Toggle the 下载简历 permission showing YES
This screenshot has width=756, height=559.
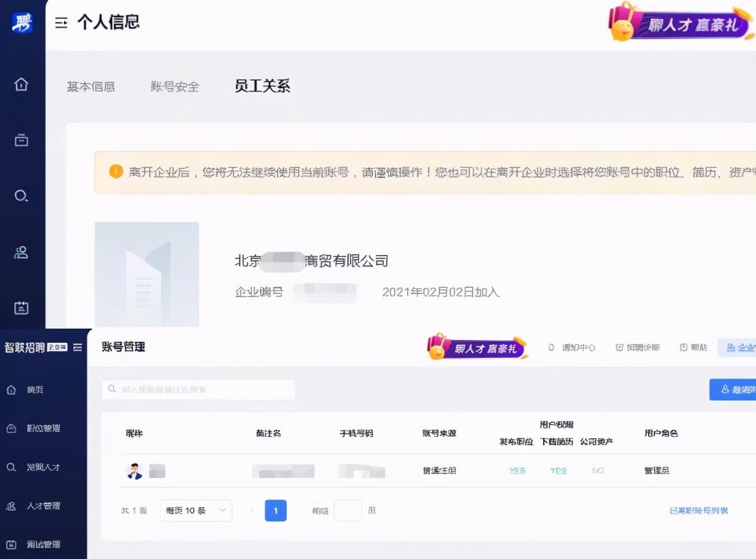coord(557,470)
